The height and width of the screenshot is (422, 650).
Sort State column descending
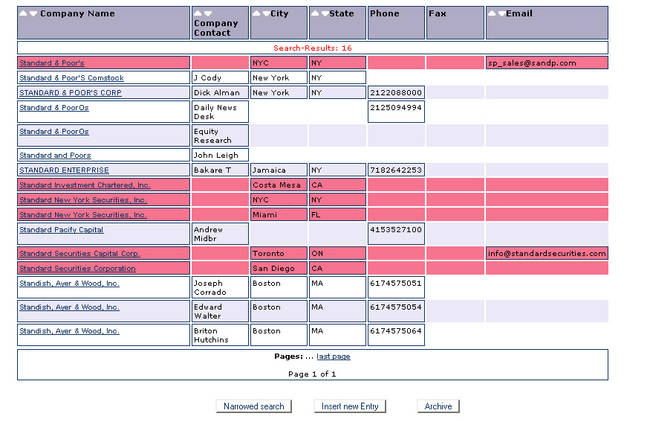click(324, 14)
